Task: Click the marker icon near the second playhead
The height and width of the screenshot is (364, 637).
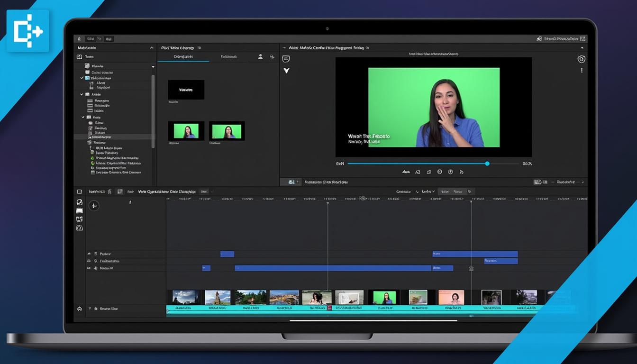Action: [471, 268]
